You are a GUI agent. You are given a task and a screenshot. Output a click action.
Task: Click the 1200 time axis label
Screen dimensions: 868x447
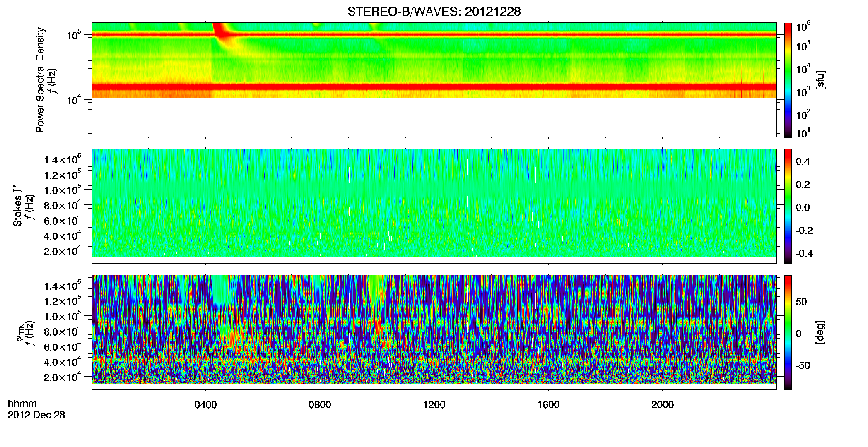pyautogui.click(x=434, y=405)
